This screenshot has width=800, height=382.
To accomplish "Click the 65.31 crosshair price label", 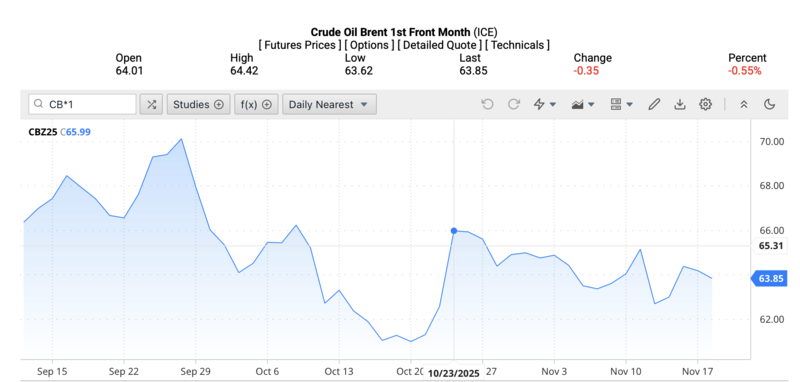I will click(770, 246).
